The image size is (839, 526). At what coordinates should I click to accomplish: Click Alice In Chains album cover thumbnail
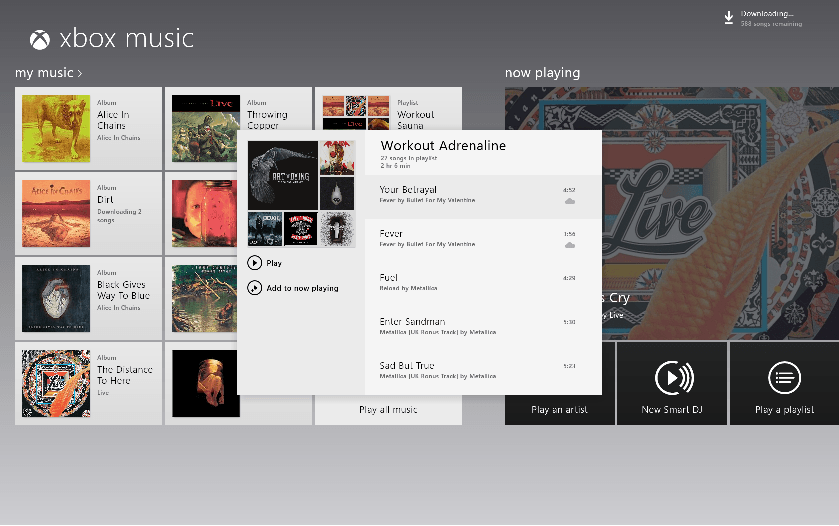click(x=56, y=128)
